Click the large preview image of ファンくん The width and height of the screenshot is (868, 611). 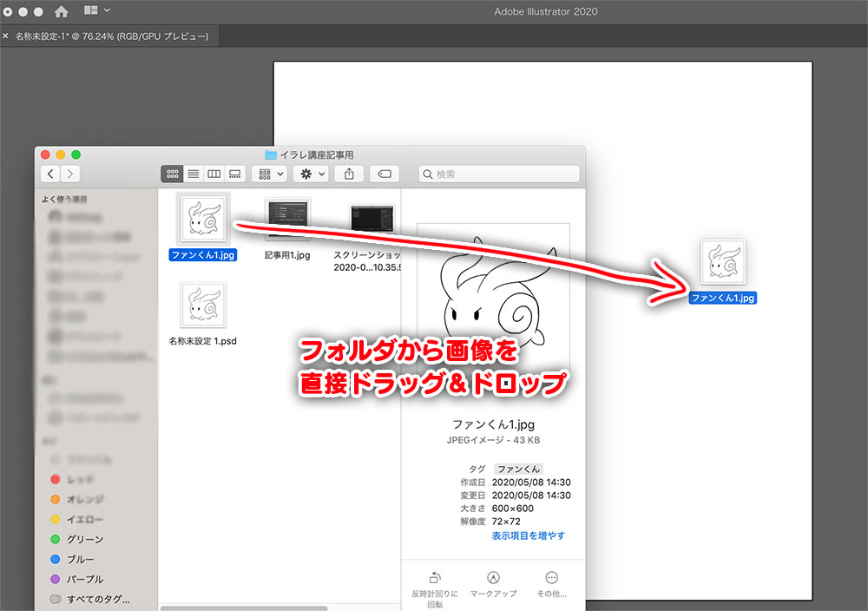tap(493, 299)
